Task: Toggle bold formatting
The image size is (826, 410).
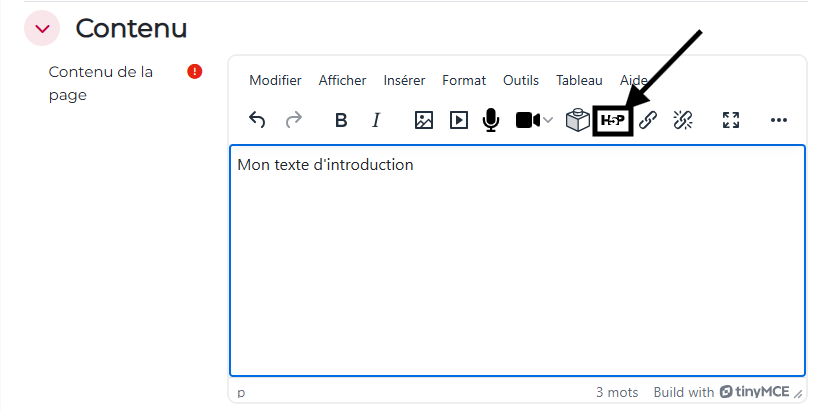Action: [x=341, y=120]
